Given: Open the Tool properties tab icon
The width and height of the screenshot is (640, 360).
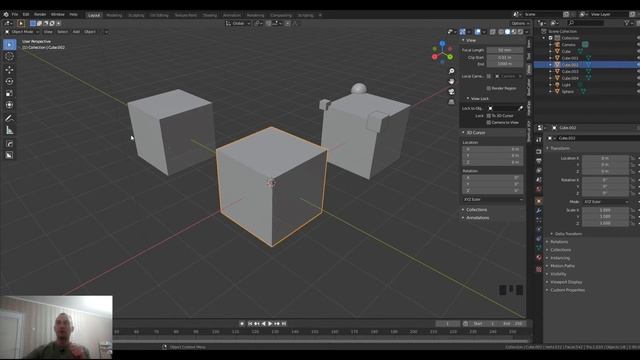Looking at the screenshot, I should (x=539, y=140).
